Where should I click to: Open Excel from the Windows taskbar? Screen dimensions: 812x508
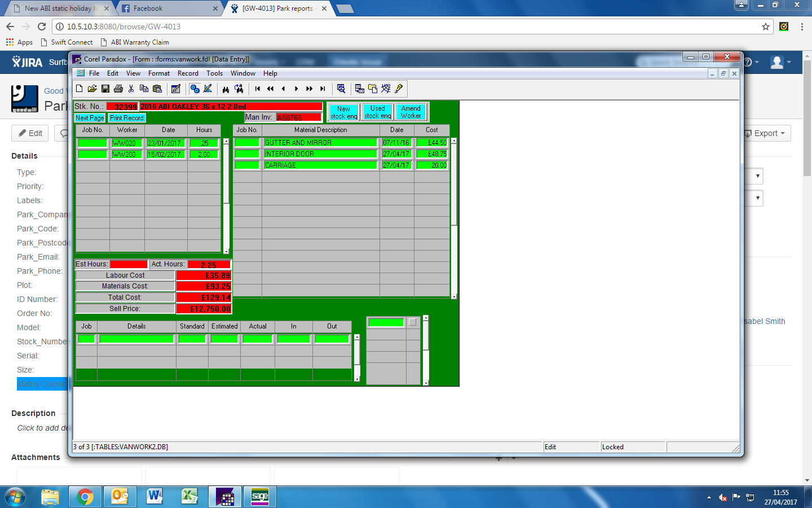[189, 497]
